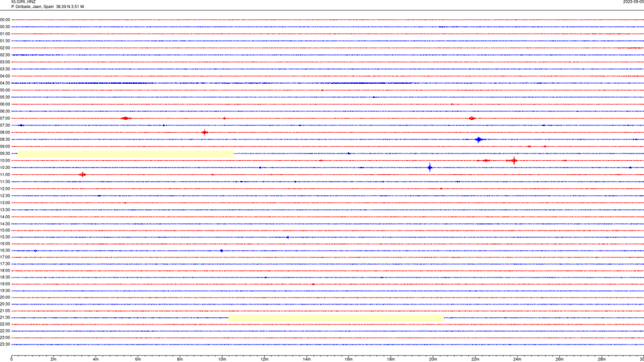Click the 01:00 trace label
644x362 pixels.
coord(5,34)
